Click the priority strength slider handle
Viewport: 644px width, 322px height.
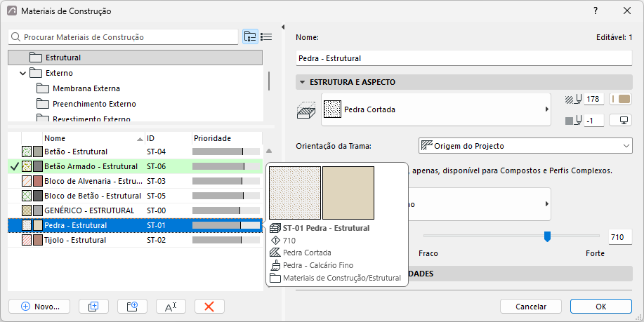[547, 236]
